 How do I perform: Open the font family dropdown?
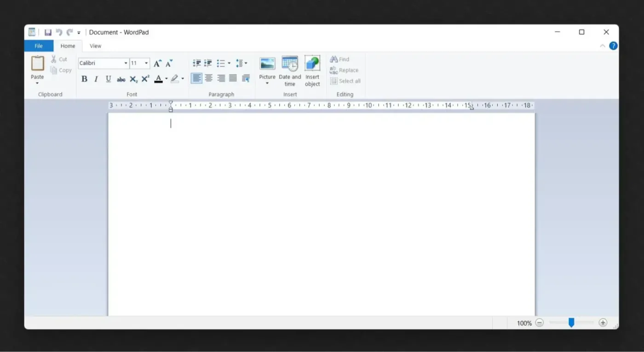125,63
